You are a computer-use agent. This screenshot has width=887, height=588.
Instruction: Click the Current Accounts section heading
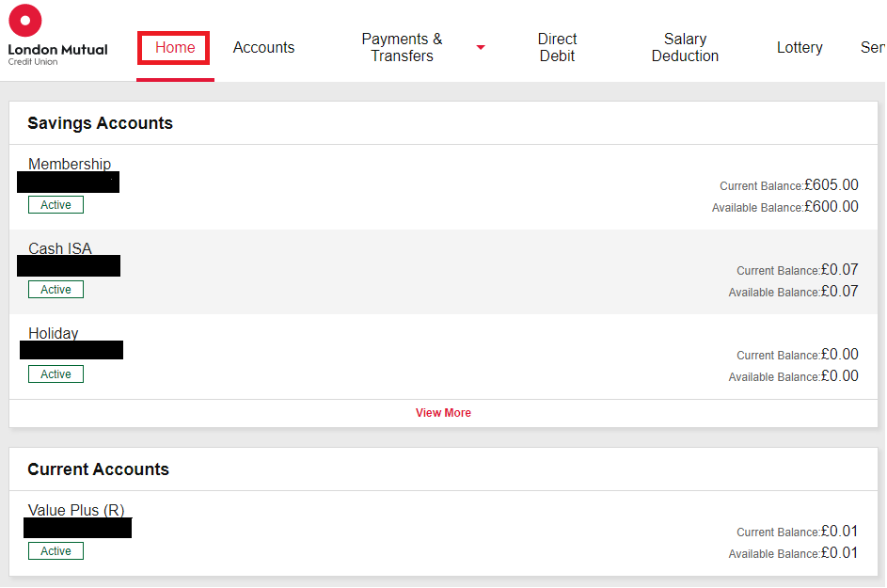[98, 469]
